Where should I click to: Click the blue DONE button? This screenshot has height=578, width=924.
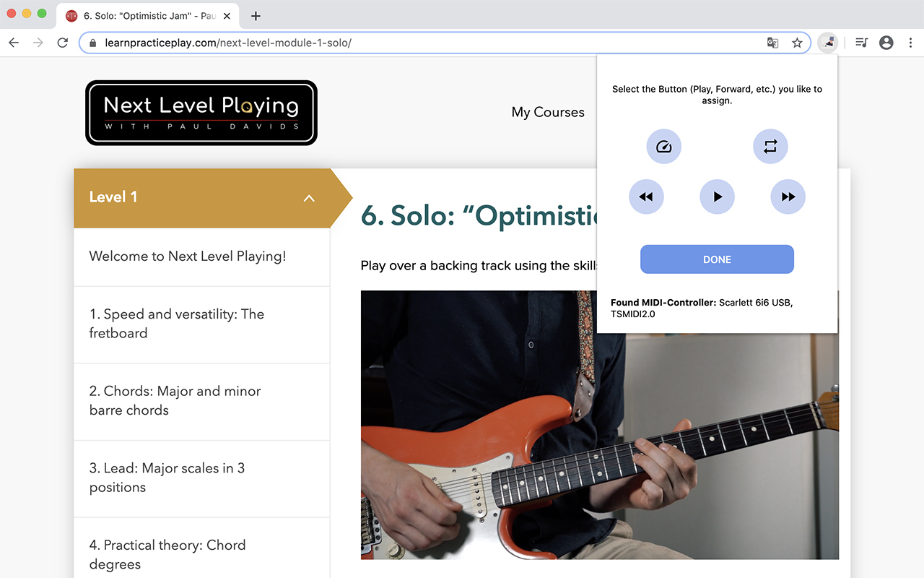717,259
